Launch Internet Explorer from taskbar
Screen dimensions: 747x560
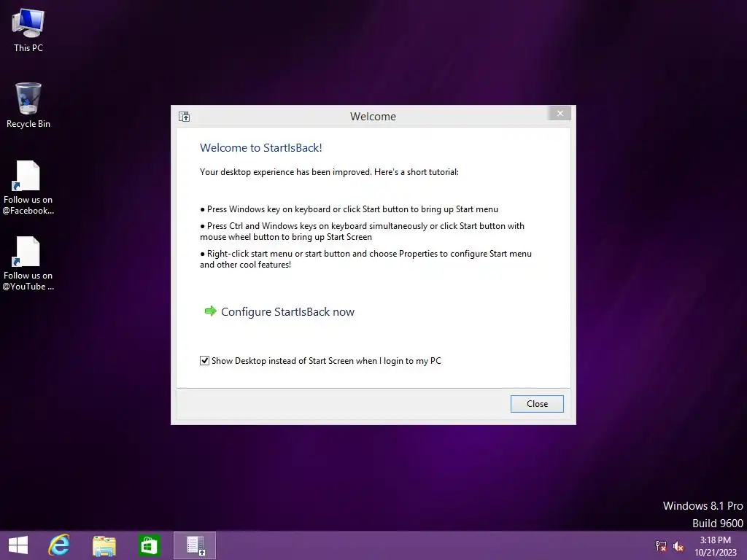click(x=59, y=545)
